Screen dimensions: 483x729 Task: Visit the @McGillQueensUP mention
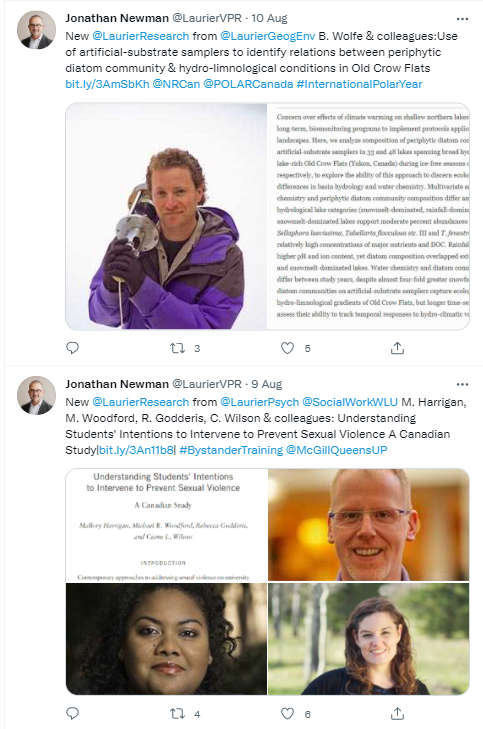[x=337, y=450]
